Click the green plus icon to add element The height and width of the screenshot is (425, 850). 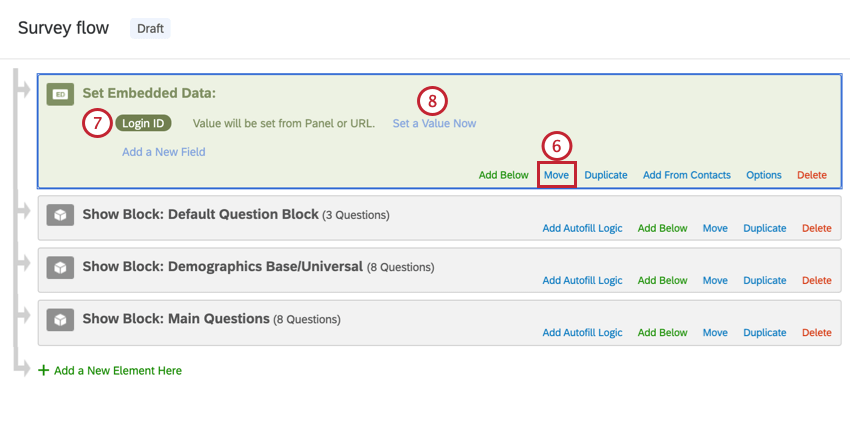tap(43, 370)
